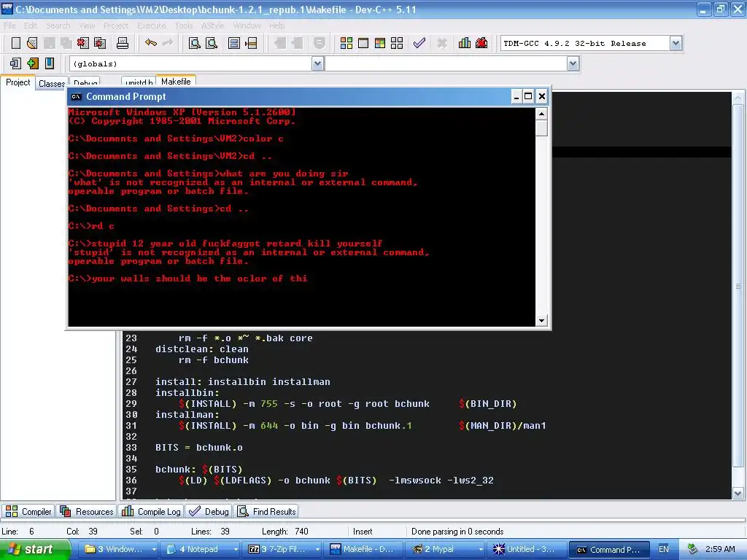Open the Find Results bottom tab
The width and height of the screenshot is (747, 560).
tap(267, 511)
